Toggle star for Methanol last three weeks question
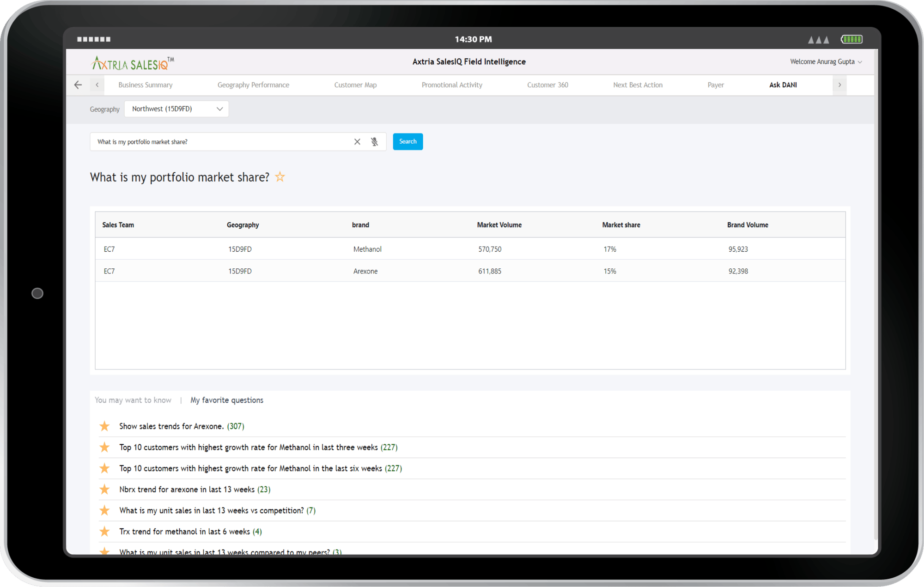The width and height of the screenshot is (924, 587). coord(105,447)
